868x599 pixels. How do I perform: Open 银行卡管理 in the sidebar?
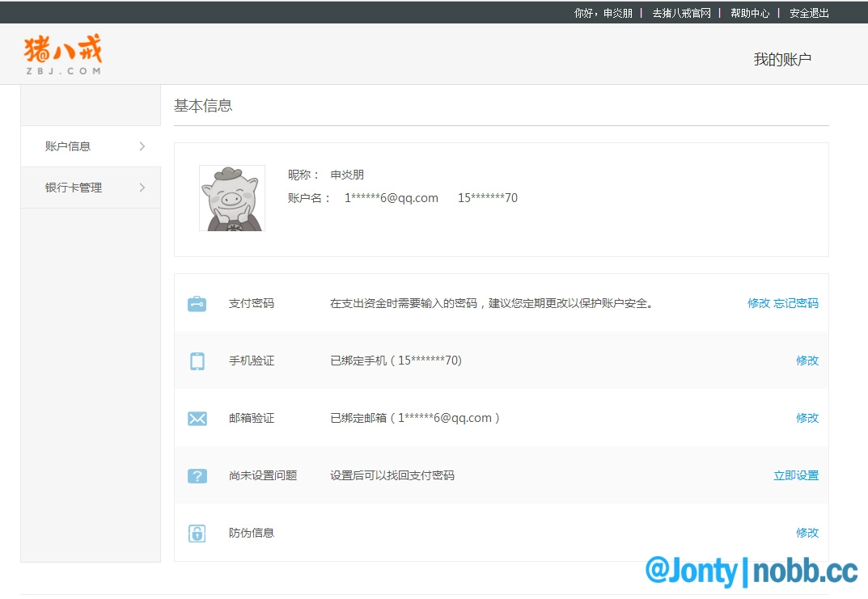tap(74, 188)
